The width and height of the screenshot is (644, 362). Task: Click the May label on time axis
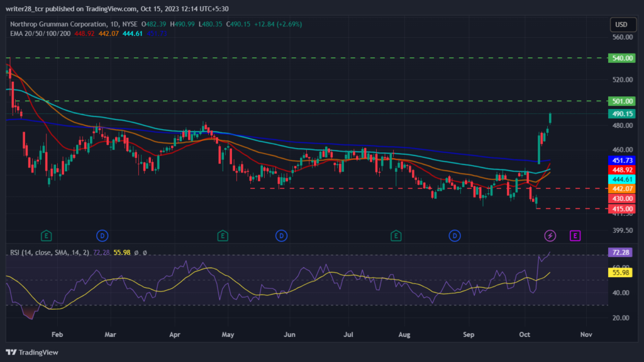228,334
